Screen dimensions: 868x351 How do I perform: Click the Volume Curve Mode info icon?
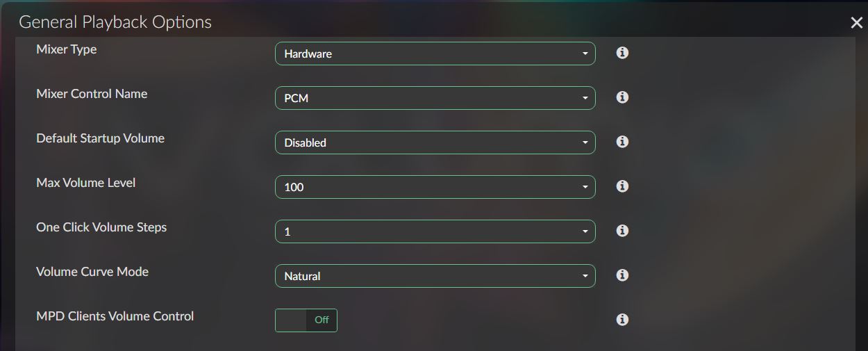622,275
